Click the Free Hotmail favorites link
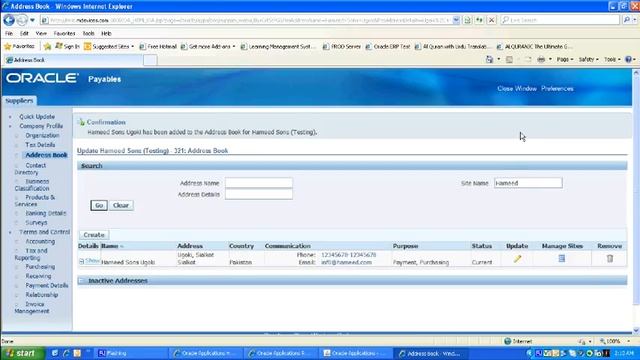This screenshot has width=640, height=360. [x=158, y=47]
